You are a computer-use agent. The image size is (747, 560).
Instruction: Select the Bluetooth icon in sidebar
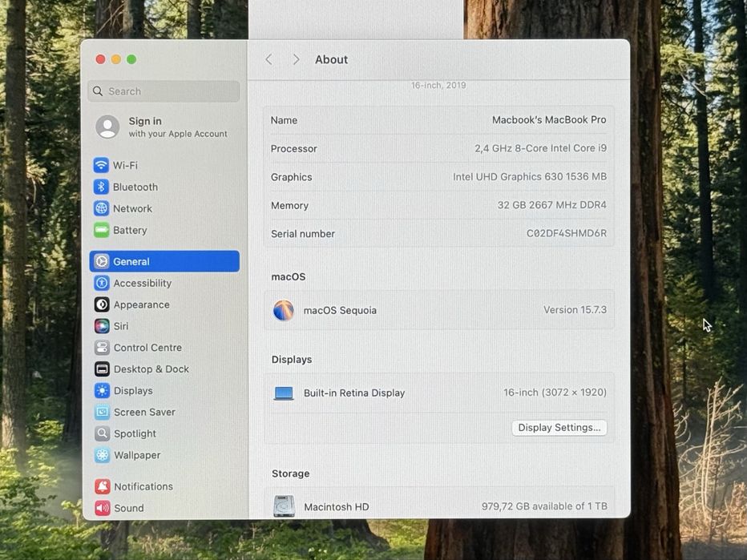[x=101, y=187]
